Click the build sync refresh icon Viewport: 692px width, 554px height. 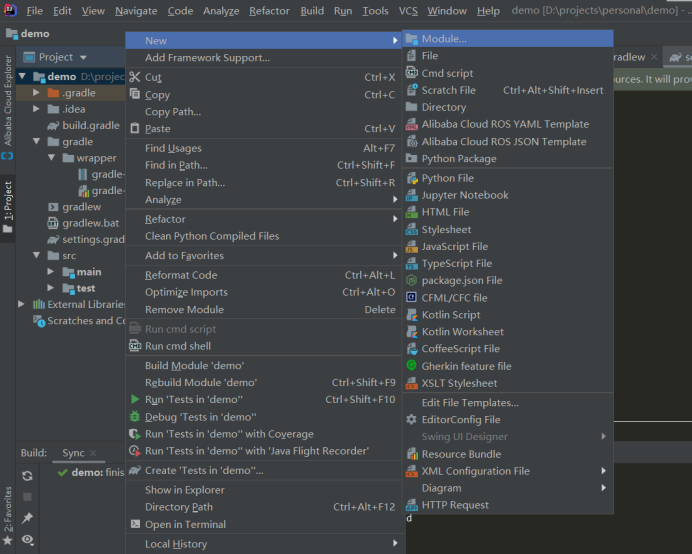27,475
